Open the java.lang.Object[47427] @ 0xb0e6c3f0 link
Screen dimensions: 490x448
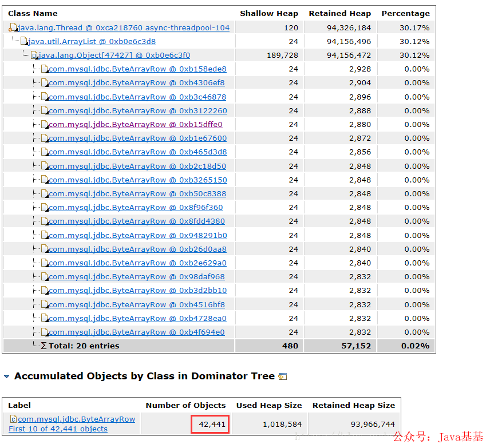pos(114,55)
